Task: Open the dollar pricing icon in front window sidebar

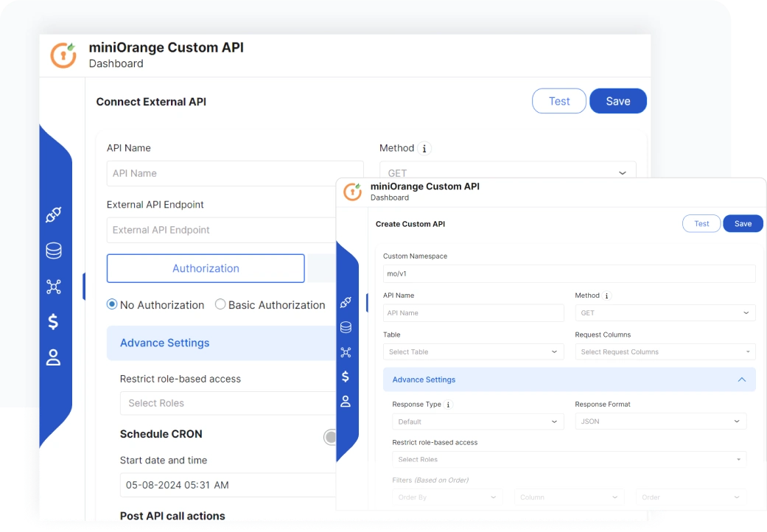Action: click(x=346, y=377)
